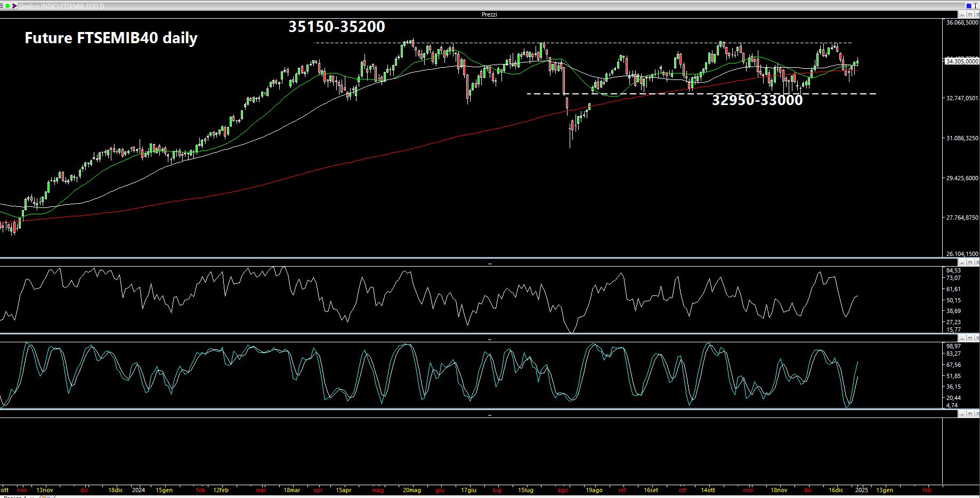Viewport: 980px width, 498px height.
Task: Select the 'Future FTSEMIB40 daily' text annotation
Action: coord(111,38)
